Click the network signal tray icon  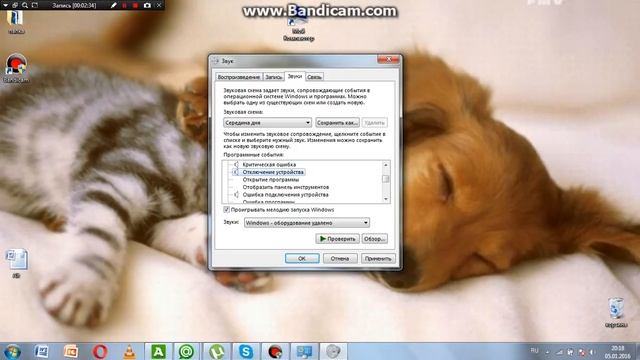tap(560, 352)
